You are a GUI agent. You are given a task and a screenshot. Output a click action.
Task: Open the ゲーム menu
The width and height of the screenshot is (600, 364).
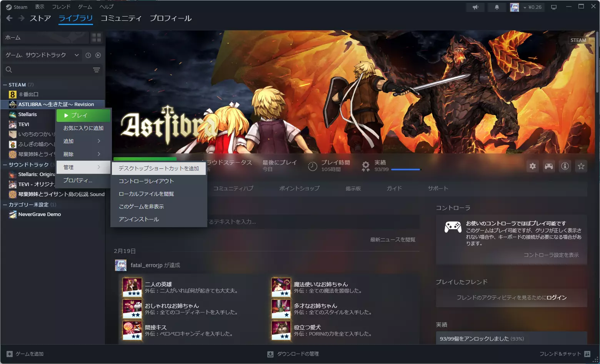click(85, 7)
